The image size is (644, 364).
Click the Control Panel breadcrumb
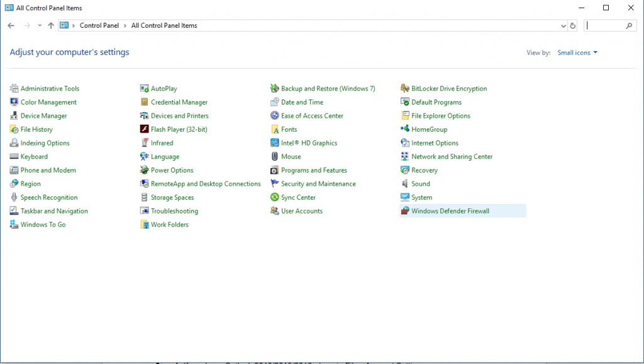[x=99, y=25]
